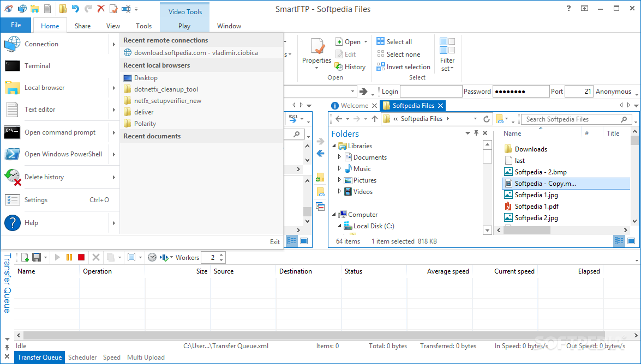Screen dimensions: 641x364
Task: Close the Welcome tab
Action: pos(374,106)
